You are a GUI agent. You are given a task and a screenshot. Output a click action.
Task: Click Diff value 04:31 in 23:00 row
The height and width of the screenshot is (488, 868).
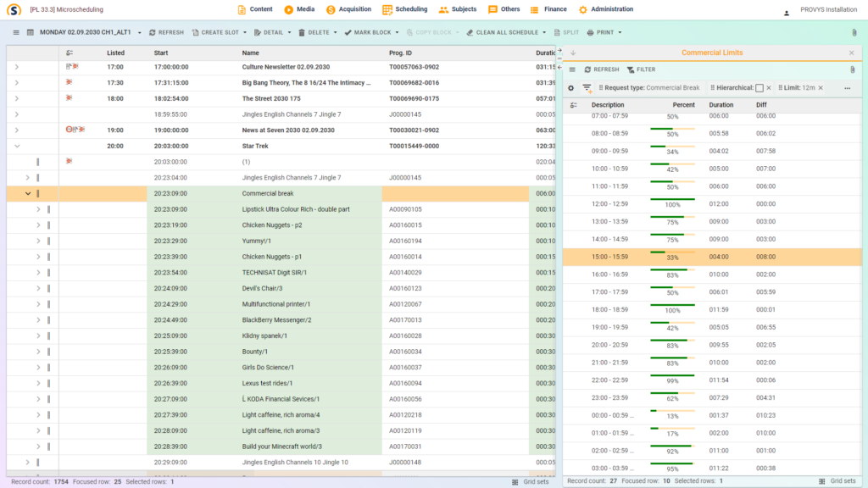click(765, 398)
